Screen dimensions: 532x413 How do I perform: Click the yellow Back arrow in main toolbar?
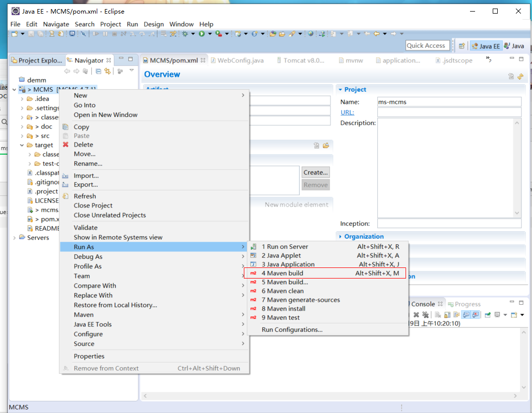[376, 34]
